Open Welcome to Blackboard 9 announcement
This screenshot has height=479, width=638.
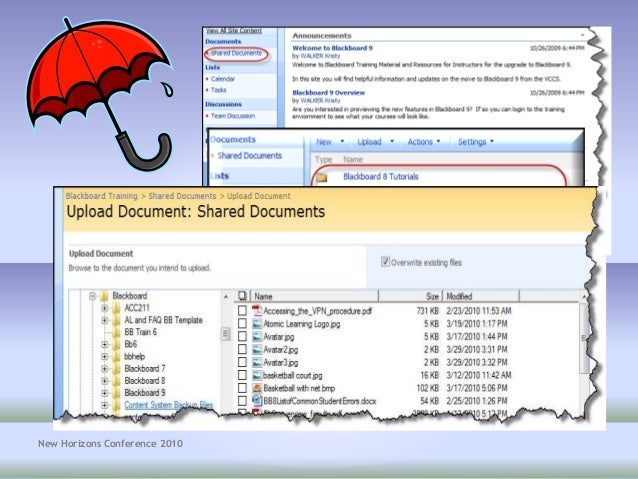[x=332, y=48]
